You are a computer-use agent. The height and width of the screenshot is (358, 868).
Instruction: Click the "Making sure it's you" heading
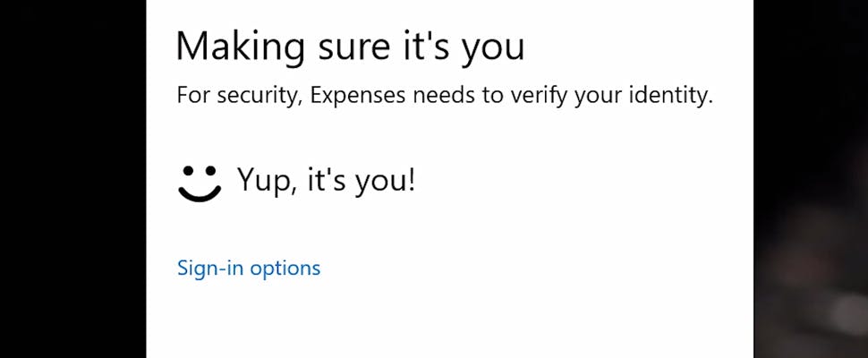(x=350, y=47)
